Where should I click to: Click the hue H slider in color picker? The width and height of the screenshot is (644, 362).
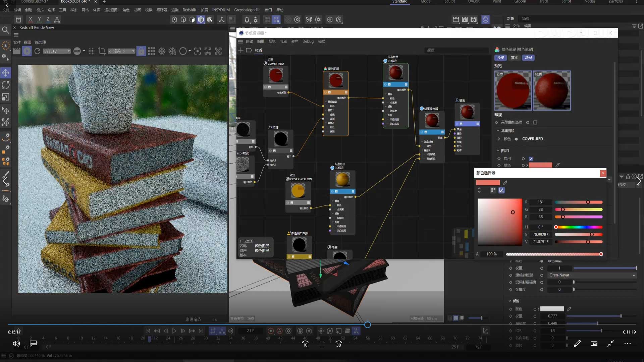tap(579, 227)
